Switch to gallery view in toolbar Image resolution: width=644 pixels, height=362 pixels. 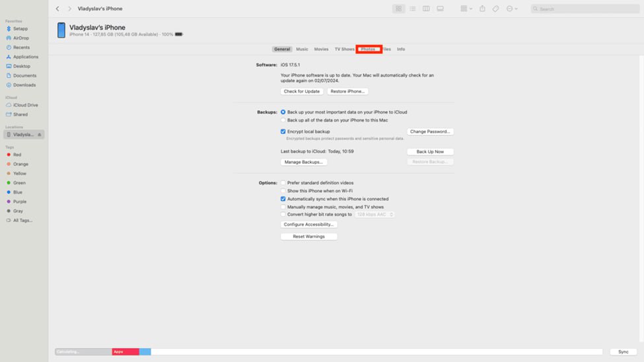(x=440, y=9)
